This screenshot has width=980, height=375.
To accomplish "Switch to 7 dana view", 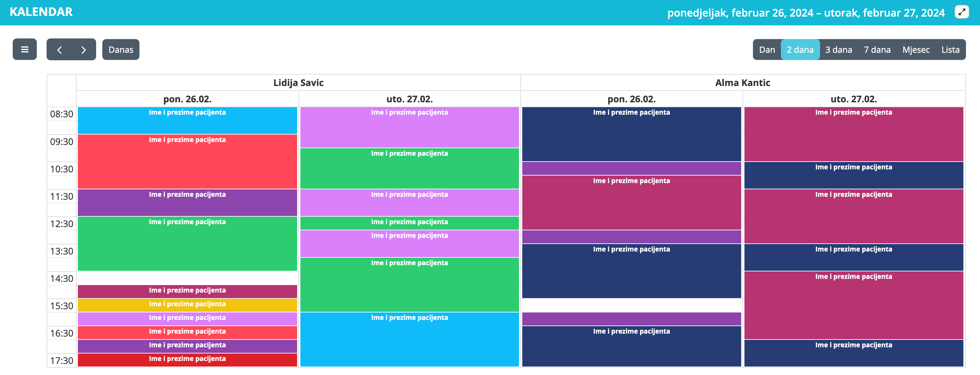I will point(877,50).
